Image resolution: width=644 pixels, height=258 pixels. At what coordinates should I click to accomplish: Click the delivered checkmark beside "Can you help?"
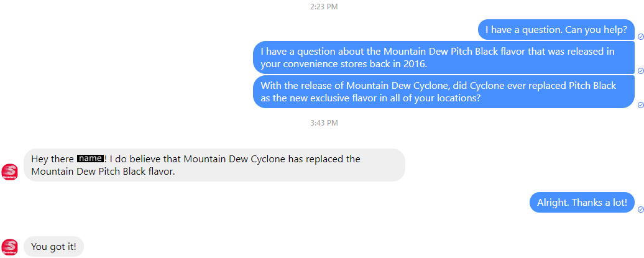[x=640, y=37]
